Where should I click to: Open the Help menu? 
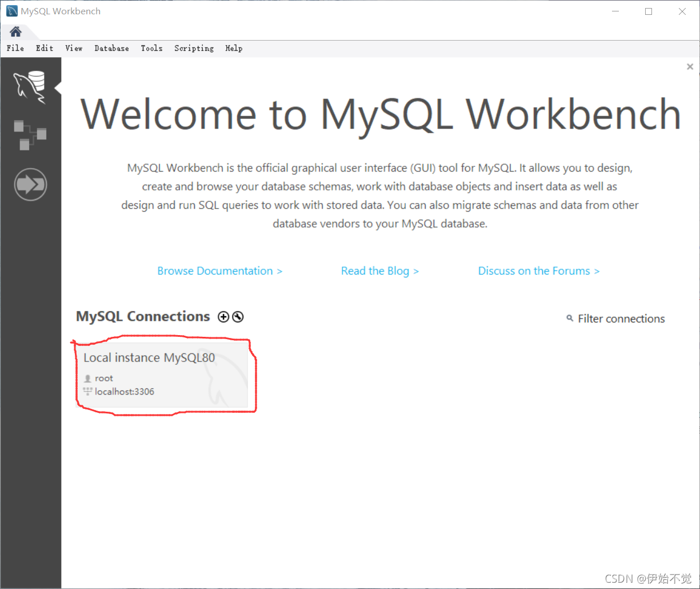pyautogui.click(x=234, y=48)
